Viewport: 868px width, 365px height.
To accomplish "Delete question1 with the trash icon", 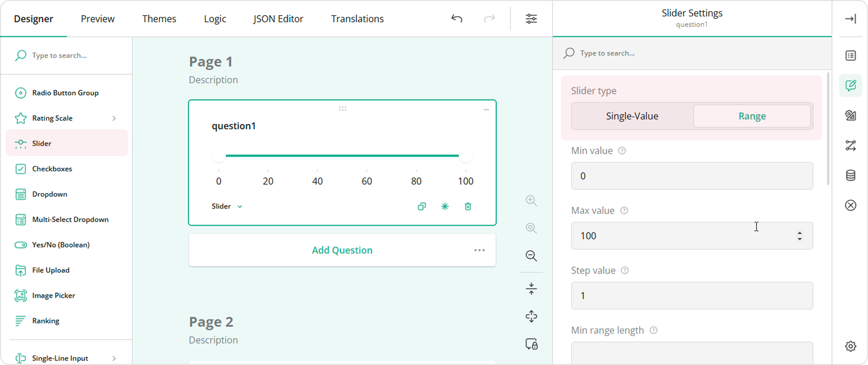I will (468, 206).
